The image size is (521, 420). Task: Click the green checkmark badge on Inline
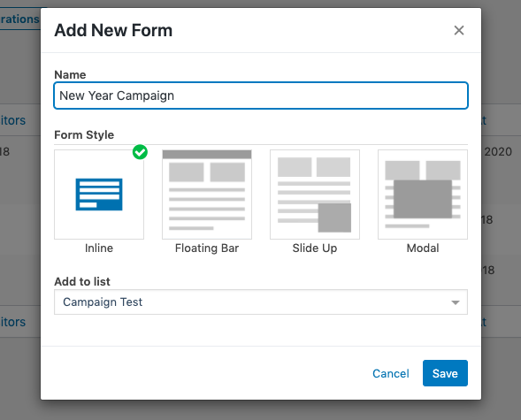pyautogui.click(x=140, y=152)
